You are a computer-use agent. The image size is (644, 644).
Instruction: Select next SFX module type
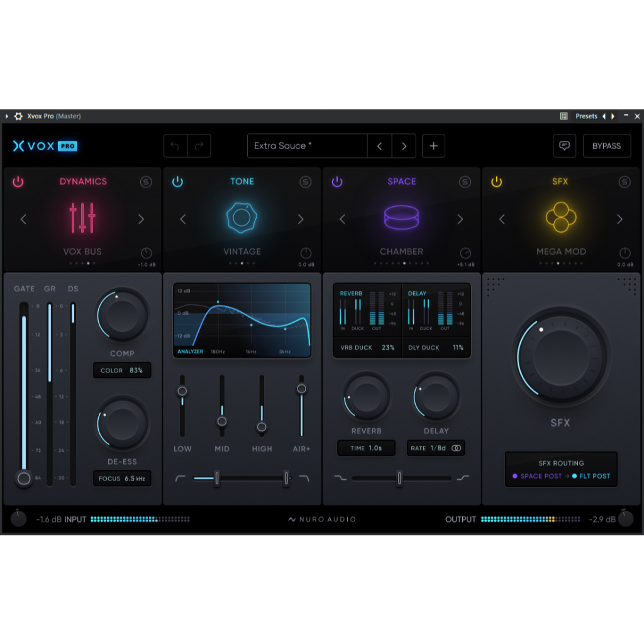click(x=619, y=219)
